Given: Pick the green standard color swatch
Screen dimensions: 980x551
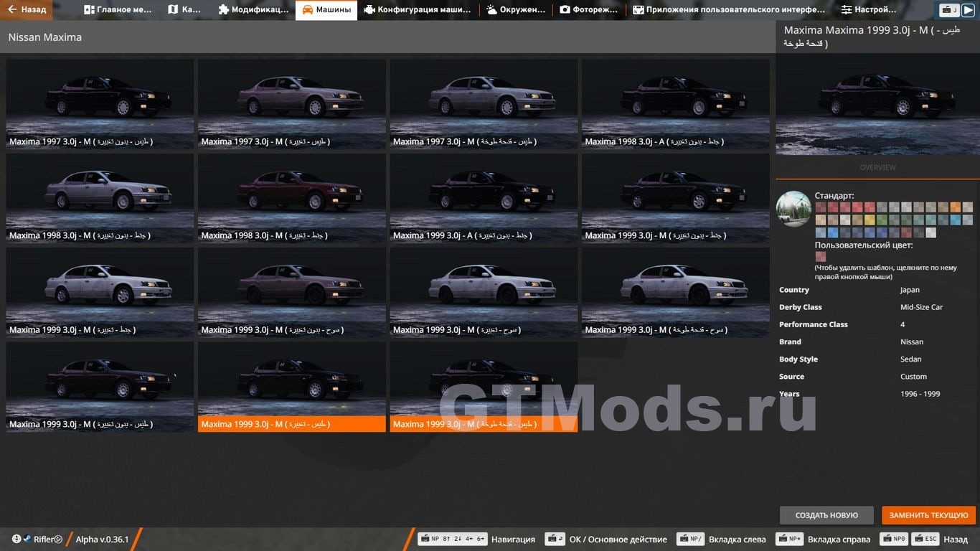Looking at the screenshot, I should (x=882, y=220).
